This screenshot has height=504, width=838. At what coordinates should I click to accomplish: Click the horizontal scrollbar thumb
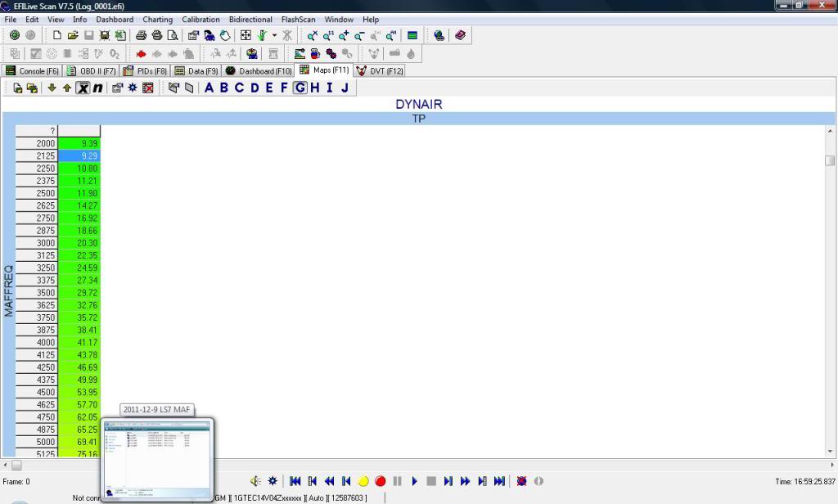(x=16, y=465)
